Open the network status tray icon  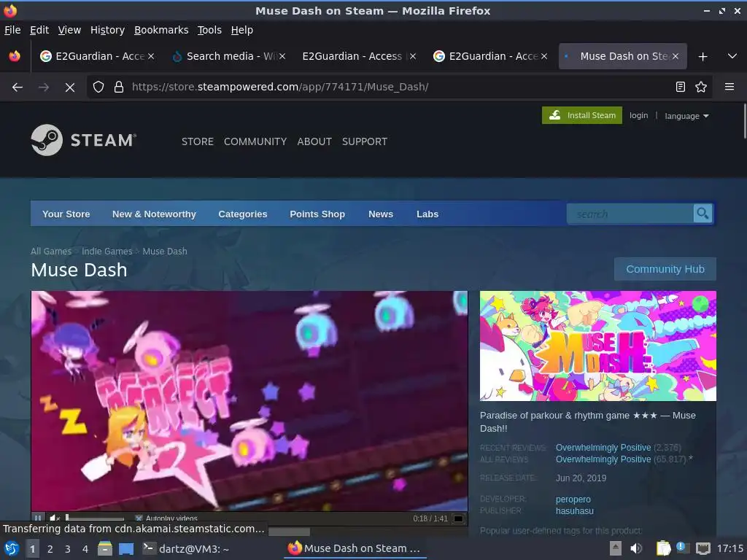click(x=703, y=548)
